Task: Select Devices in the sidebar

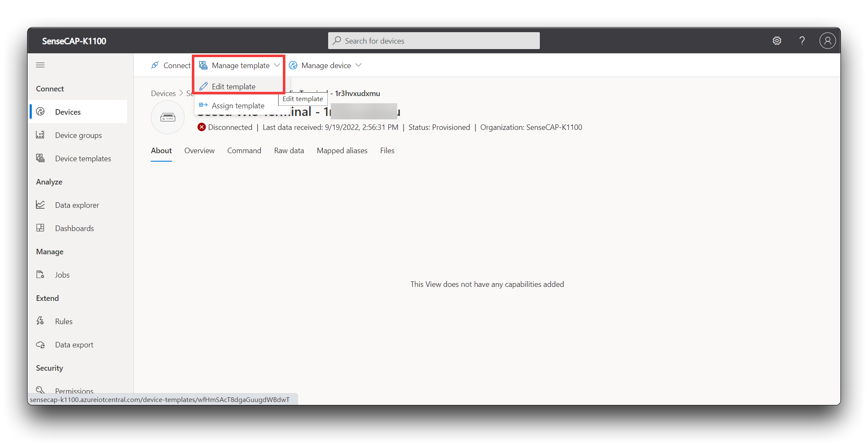Action: [x=78, y=112]
